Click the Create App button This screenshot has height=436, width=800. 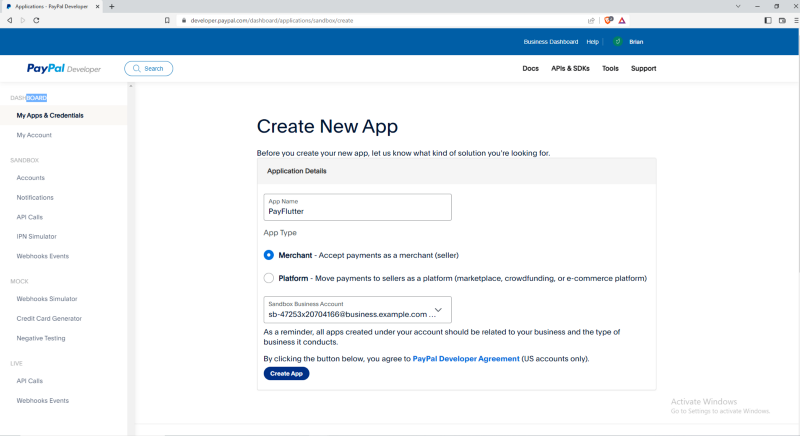coord(286,373)
